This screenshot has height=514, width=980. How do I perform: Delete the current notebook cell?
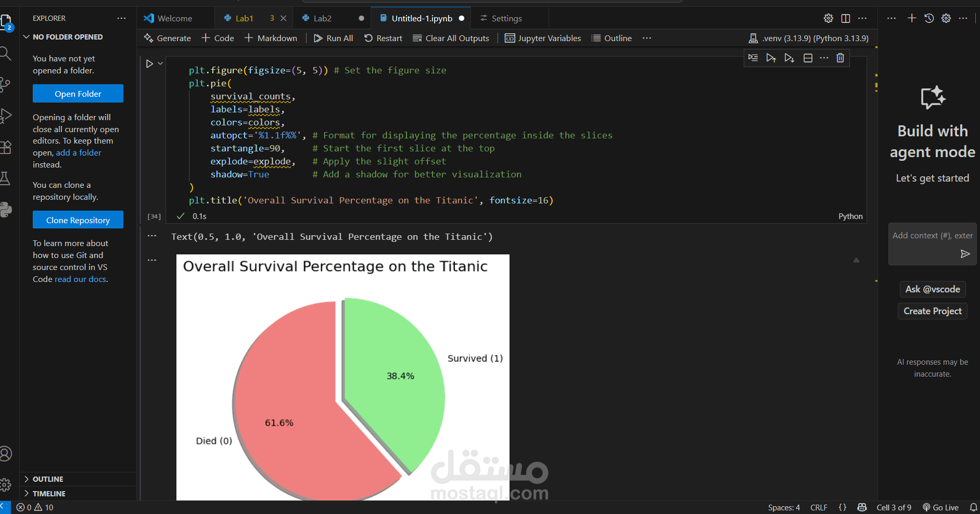(840, 58)
